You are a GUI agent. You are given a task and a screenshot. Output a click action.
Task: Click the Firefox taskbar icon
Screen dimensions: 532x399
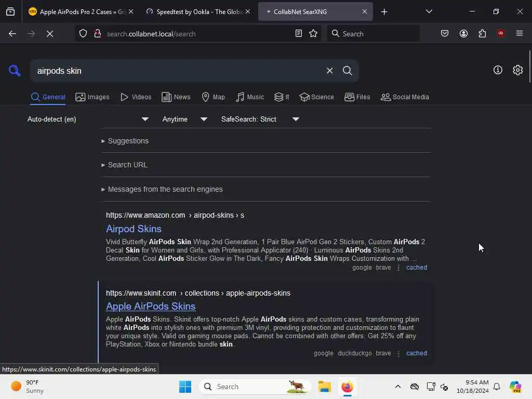(x=347, y=387)
